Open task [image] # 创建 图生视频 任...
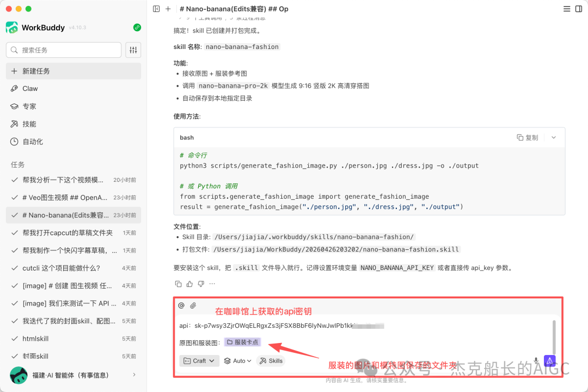The height and width of the screenshot is (392, 588). pyautogui.click(x=73, y=286)
